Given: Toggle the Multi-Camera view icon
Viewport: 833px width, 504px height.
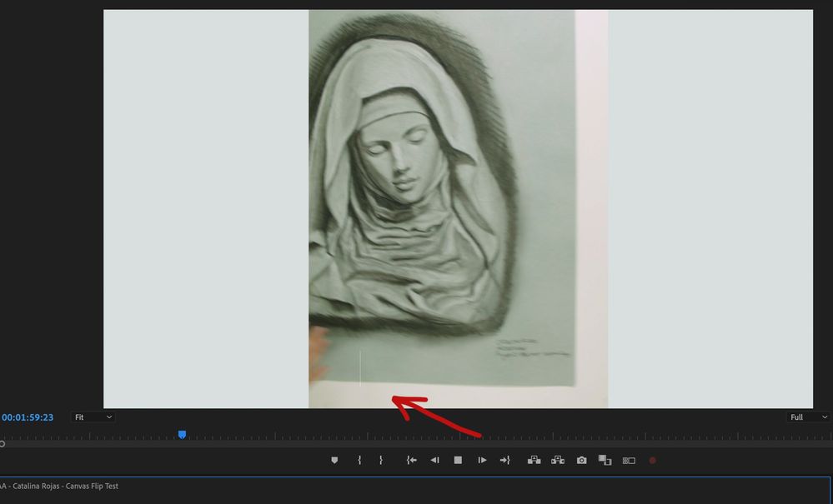Looking at the screenshot, I should 629,459.
